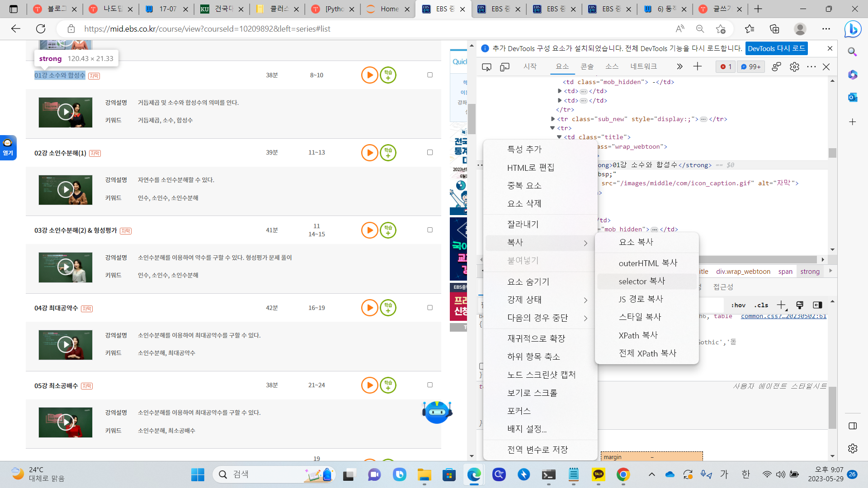Switch to the 콘솔 tab
Image resolution: width=868 pixels, height=488 pixels.
click(x=587, y=66)
